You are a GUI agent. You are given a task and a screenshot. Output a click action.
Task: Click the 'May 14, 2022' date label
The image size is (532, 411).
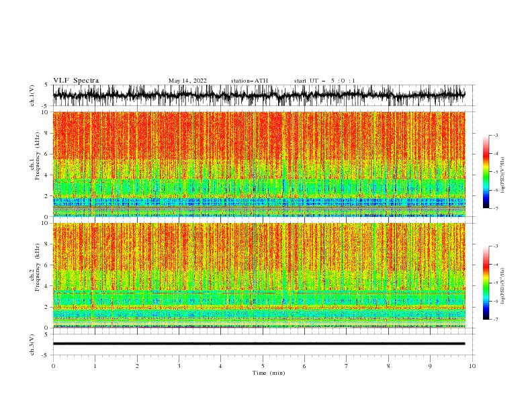[187, 81]
